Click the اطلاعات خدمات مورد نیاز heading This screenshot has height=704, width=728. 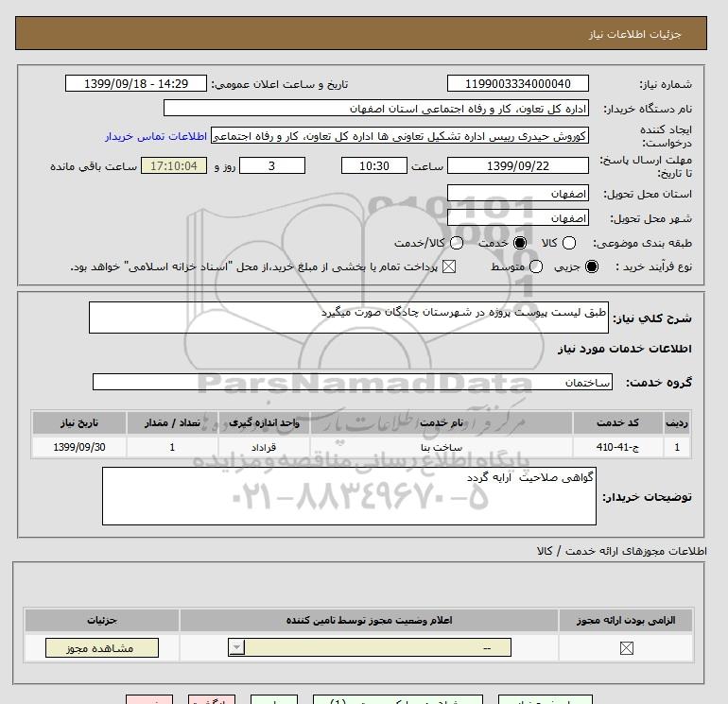click(624, 349)
